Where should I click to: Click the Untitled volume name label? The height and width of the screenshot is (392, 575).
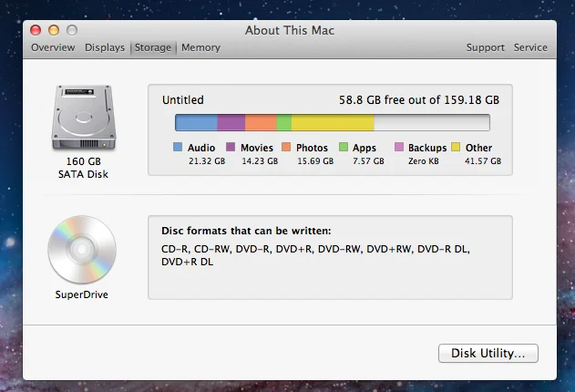(183, 99)
